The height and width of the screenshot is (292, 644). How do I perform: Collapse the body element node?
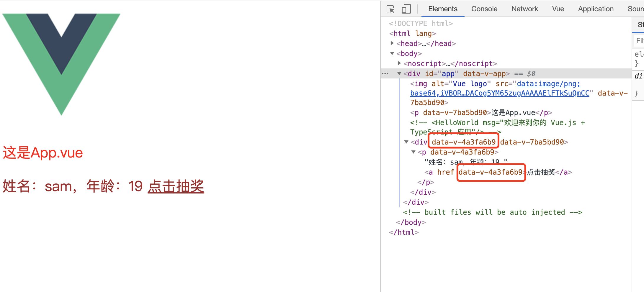pos(392,53)
